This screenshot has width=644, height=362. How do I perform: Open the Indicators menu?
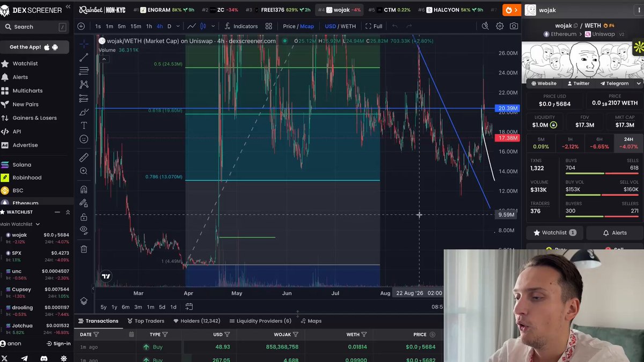pos(240,26)
